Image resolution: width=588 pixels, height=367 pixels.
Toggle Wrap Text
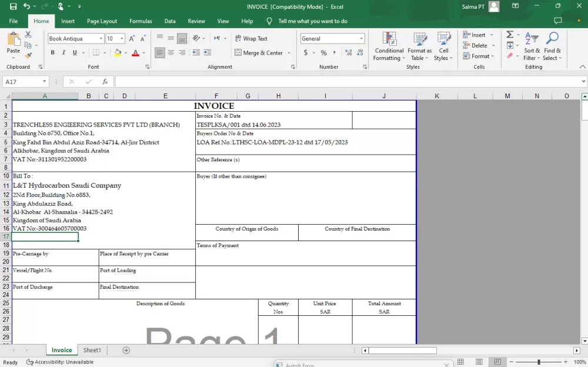(x=251, y=38)
